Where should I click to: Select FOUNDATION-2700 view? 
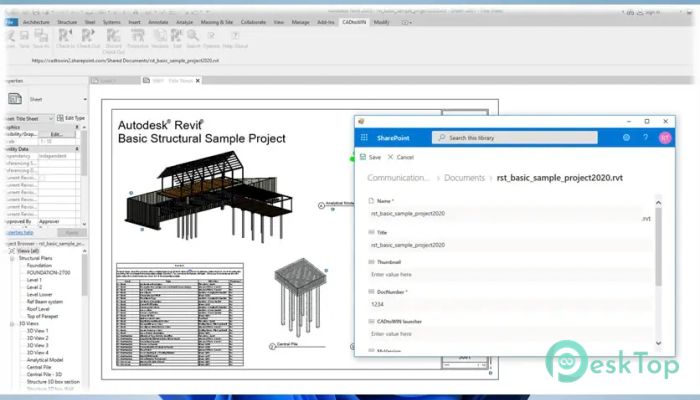[x=48, y=273]
